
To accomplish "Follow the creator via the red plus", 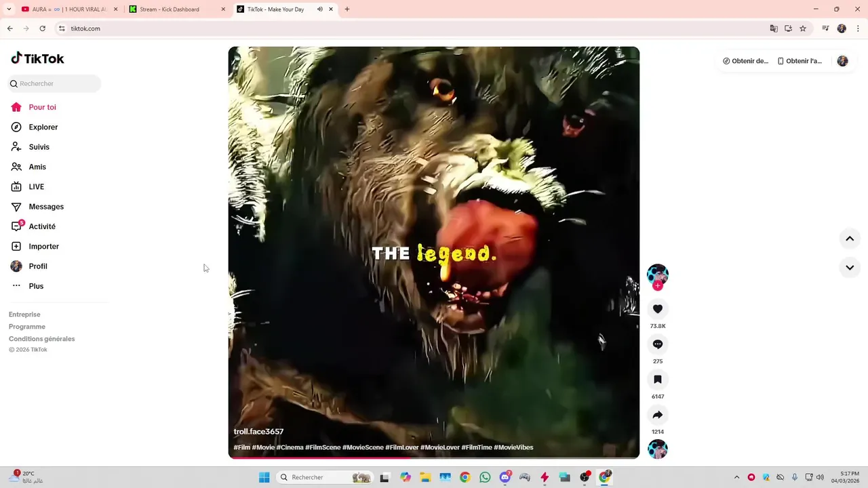I will point(658,286).
